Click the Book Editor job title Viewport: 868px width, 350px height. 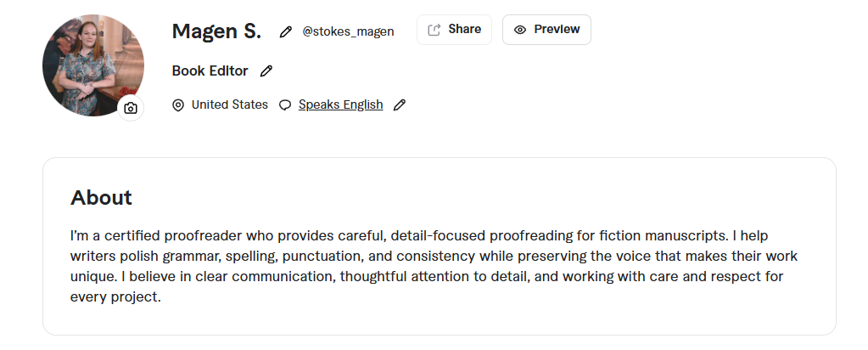click(210, 71)
